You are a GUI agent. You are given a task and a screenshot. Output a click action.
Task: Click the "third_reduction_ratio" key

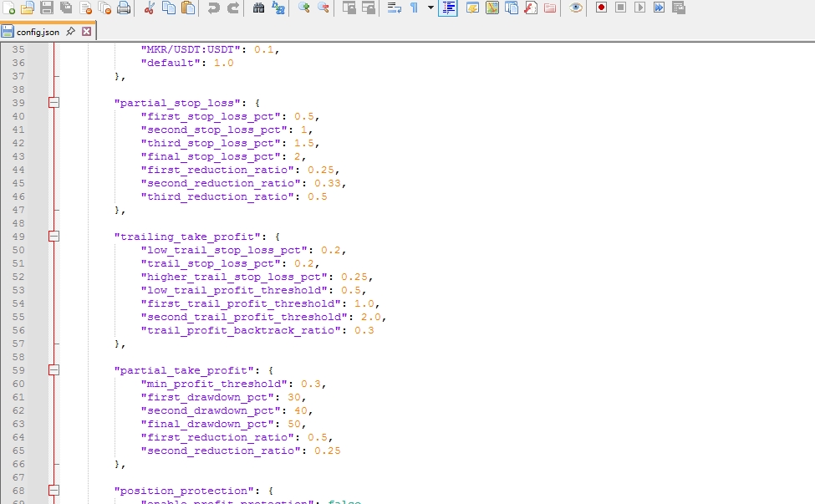point(217,196)
